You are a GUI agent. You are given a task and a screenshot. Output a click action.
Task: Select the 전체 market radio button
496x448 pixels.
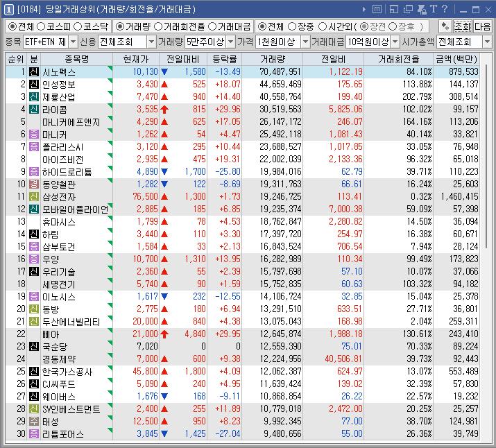(x=12, y=26)
